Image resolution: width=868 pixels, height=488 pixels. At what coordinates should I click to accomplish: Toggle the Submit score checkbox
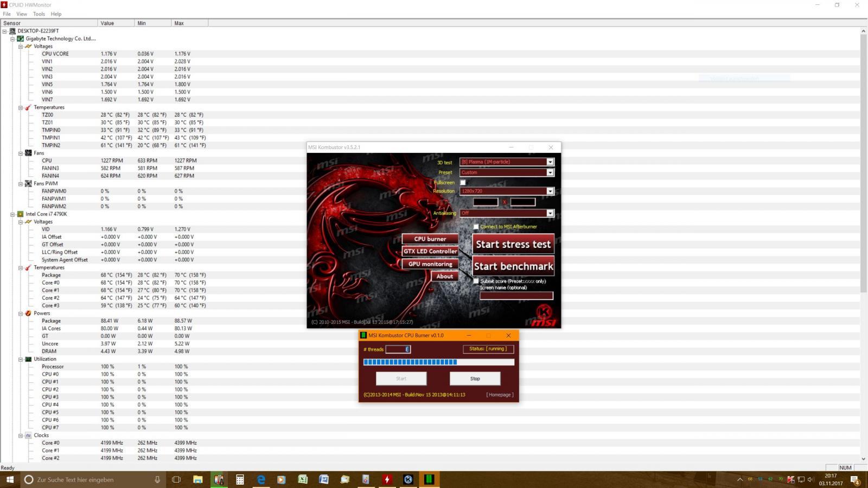[476, 281]
